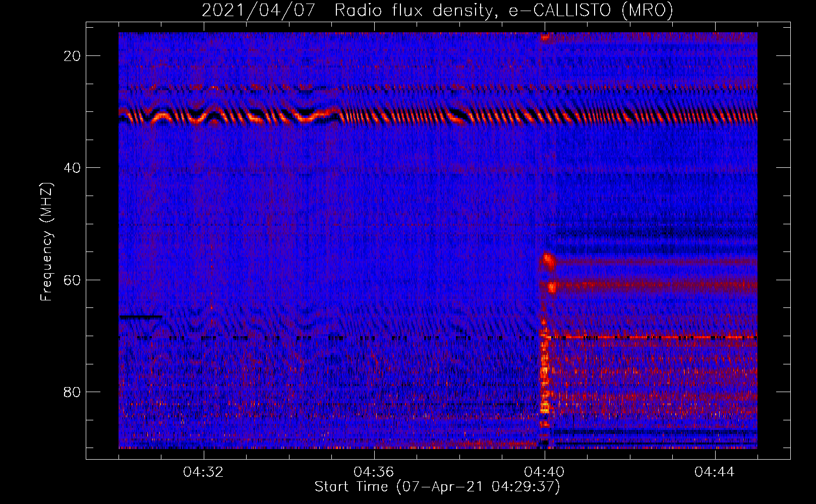The height and width of the screenshot is (504, 816).
Task: Click the 04:44 time tick label
Action: coord(715,472)
